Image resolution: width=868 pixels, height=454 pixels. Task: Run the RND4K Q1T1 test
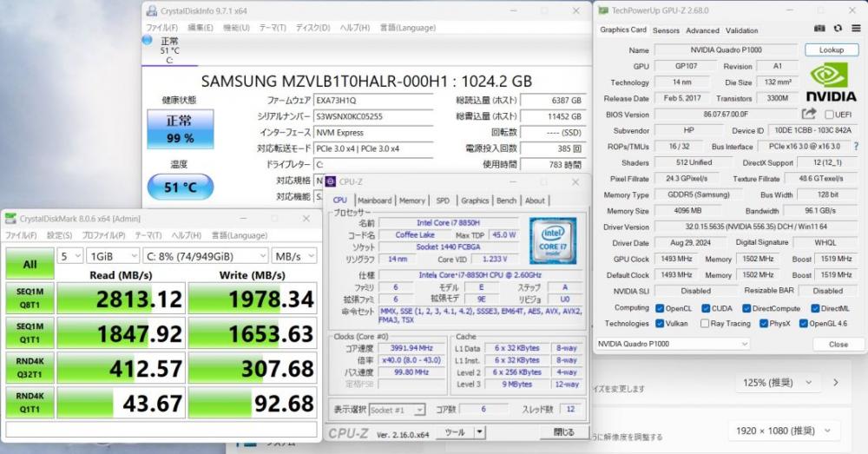(x=30, y=403)
